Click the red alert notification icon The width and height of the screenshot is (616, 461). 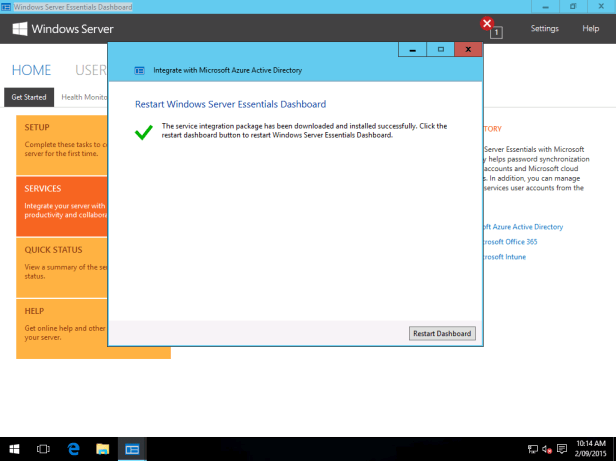[x=487, y=24]
